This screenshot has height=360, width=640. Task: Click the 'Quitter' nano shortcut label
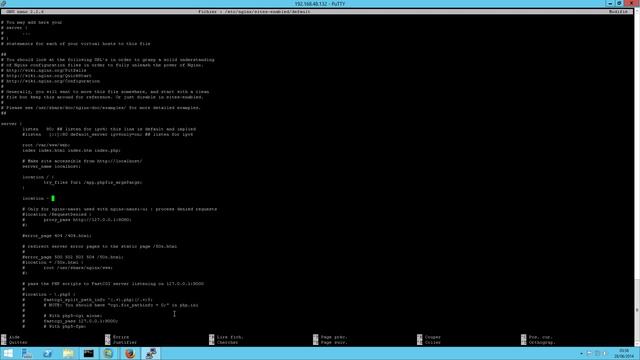coord(18,342)
